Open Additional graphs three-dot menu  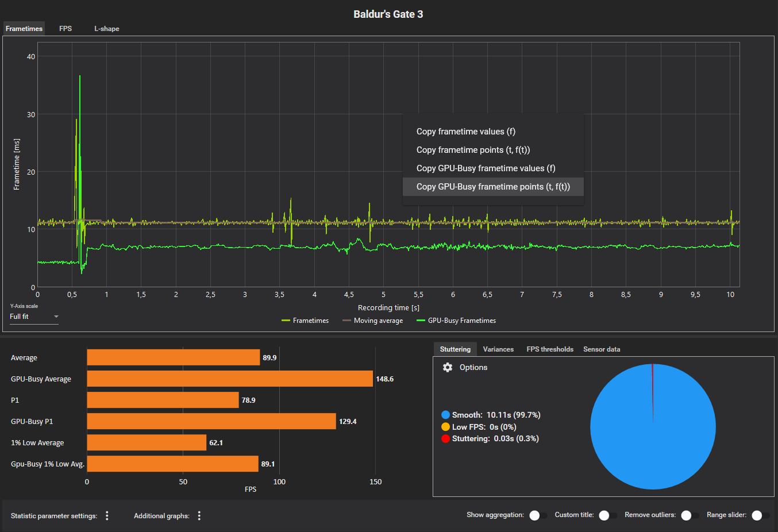pyautogui.click(x=199, y=516)
